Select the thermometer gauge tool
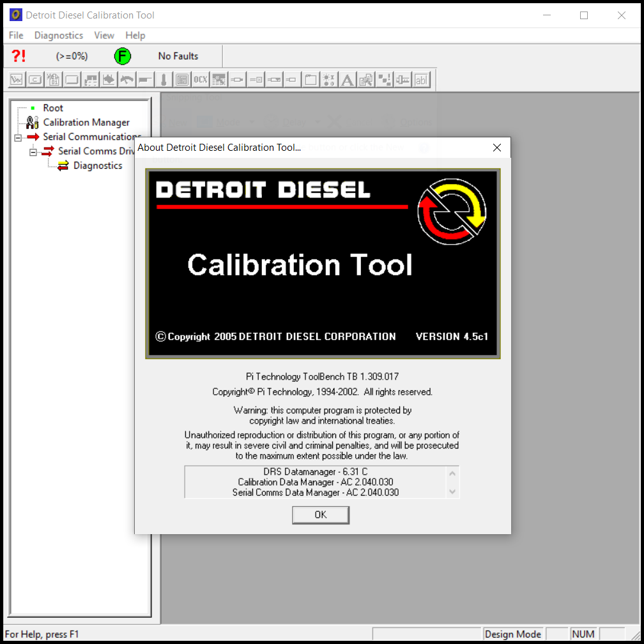Image resolution: width=644 pixels, height=644 pixels. point(164,80)
